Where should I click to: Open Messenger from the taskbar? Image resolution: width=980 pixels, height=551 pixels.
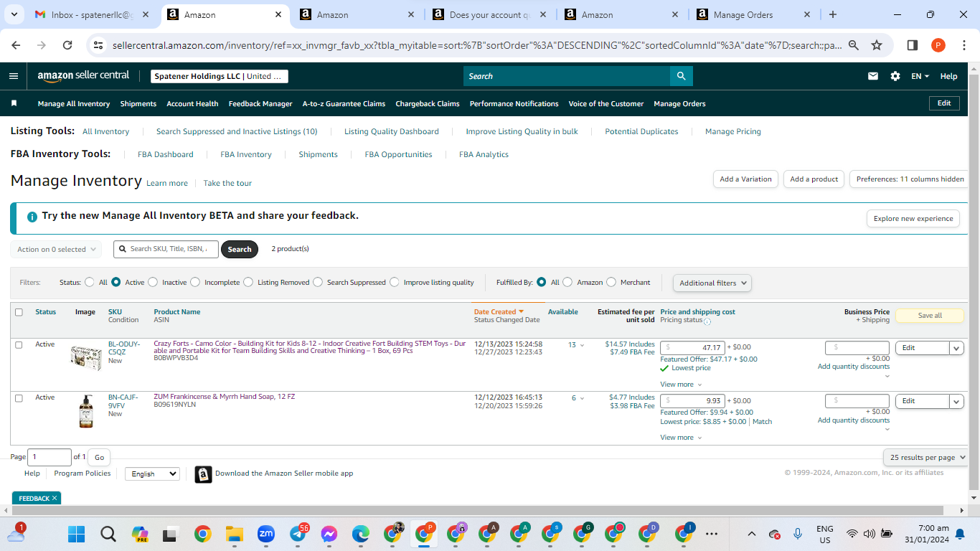329,534
